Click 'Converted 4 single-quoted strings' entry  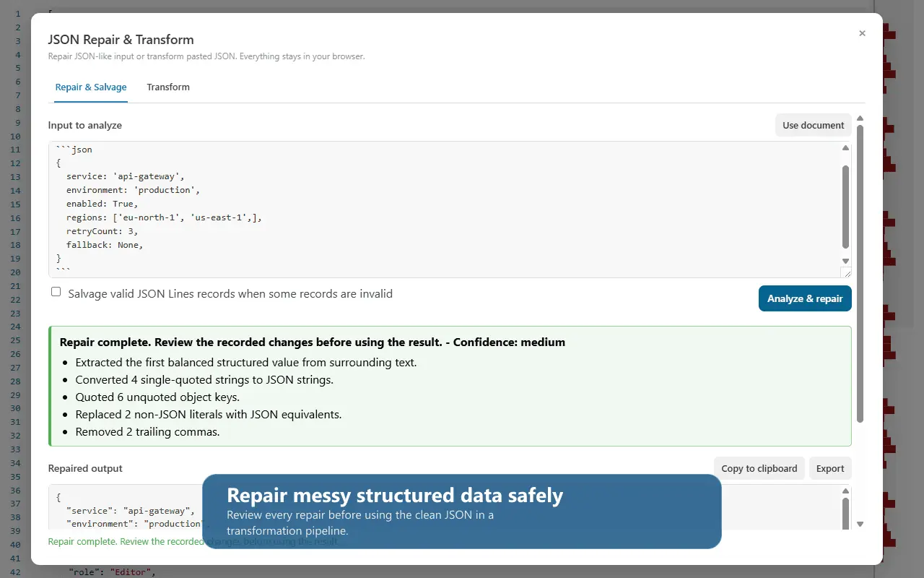(x=204, y=380)
